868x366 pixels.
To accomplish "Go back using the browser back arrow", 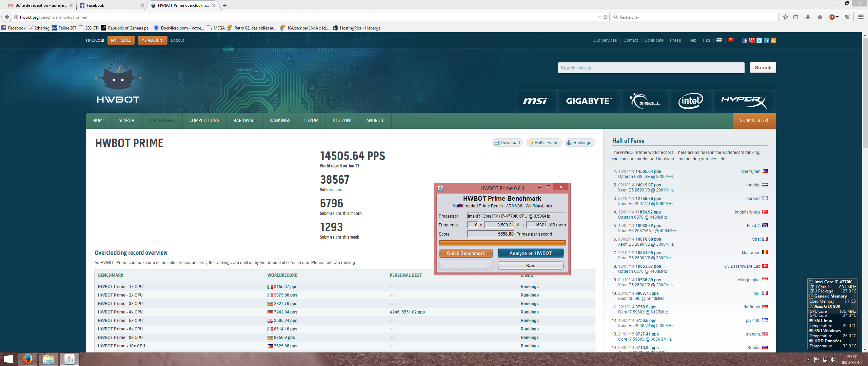I will pos(7,17).
